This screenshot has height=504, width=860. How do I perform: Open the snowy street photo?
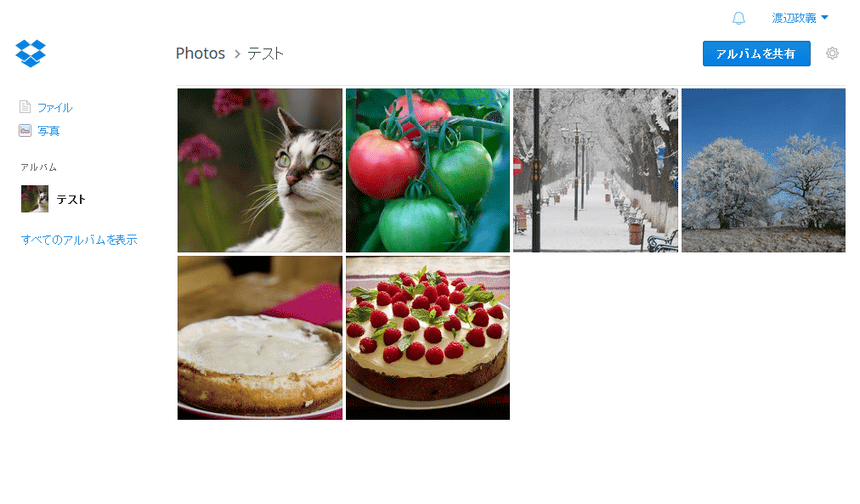pos(596,170)
